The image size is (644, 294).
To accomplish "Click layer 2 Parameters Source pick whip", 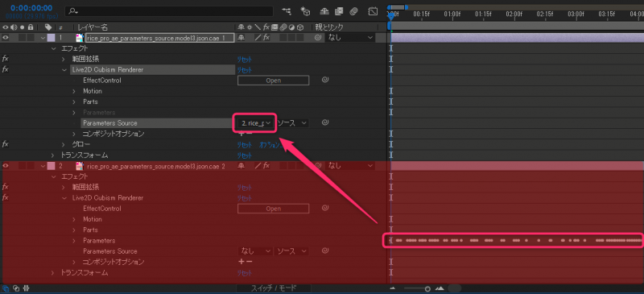I will point(325,251).
